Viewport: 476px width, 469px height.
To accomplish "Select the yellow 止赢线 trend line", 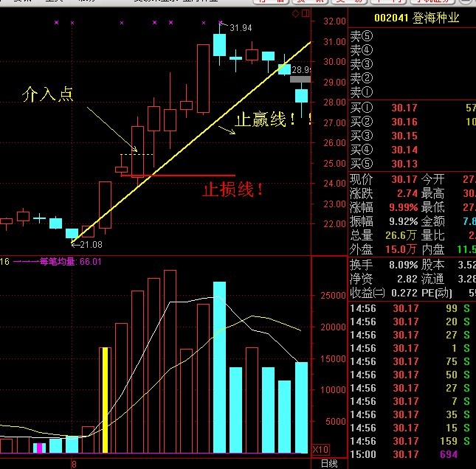I will click(x=191, y=142).
